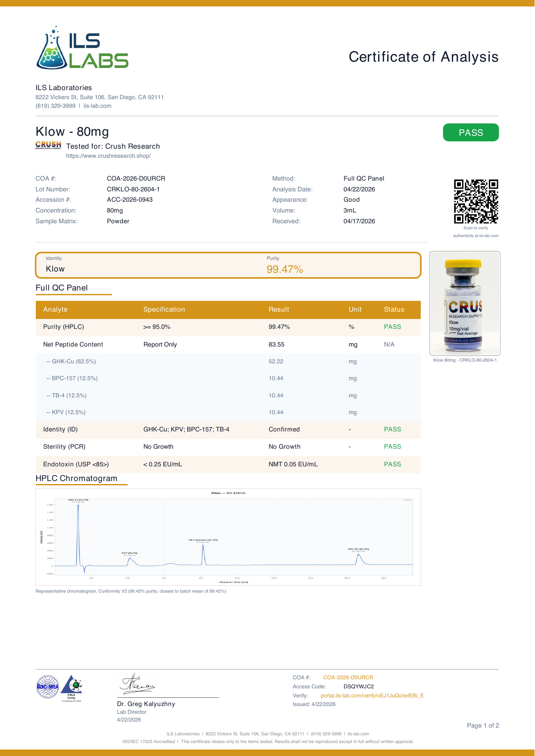Screen dimensions: 535x756
Task: Click the ils-lab.com link in header address
Action: 97,106
